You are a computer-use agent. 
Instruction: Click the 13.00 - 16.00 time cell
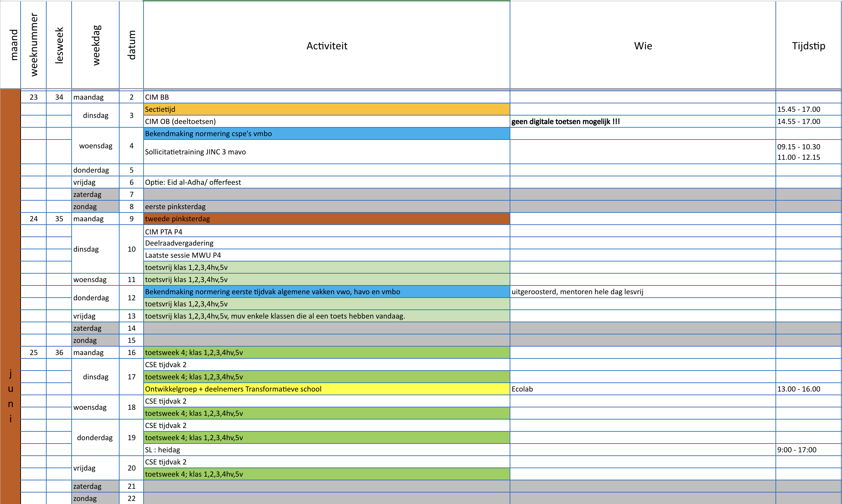coord(808,389)
